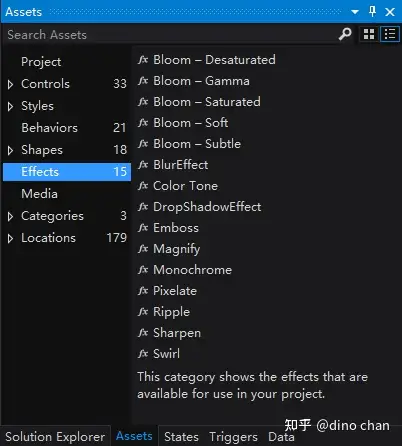Click the fx icon beside Magnify
This screenshot has height=446, width=402.
point(143,249)
